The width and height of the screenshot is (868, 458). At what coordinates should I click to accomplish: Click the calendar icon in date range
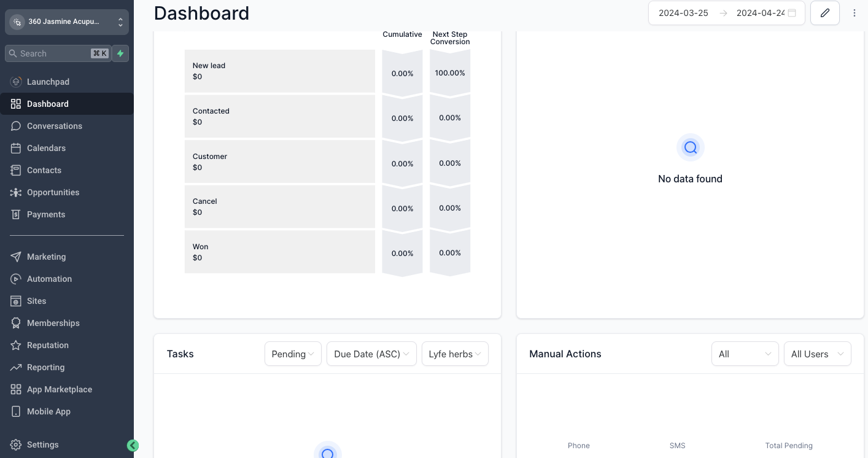coord(792,13)
